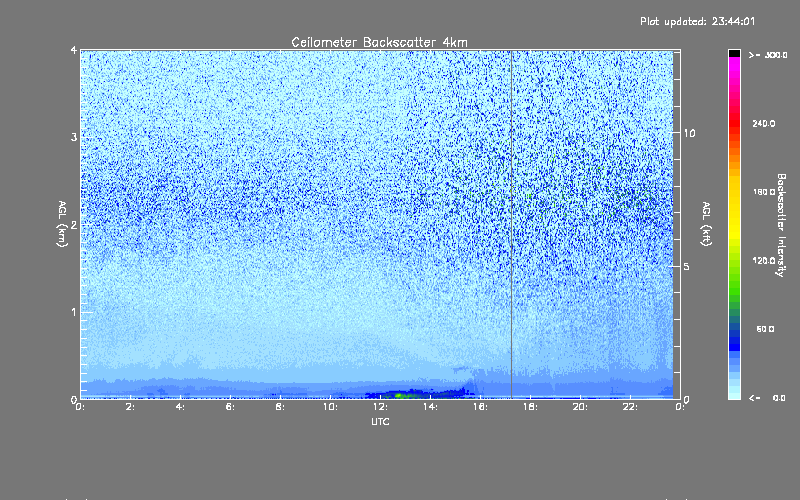Screen dimensions: 800x500
Task: Click the '10:' tick label on the UTC axis
Action: click(x=330, y=407)
